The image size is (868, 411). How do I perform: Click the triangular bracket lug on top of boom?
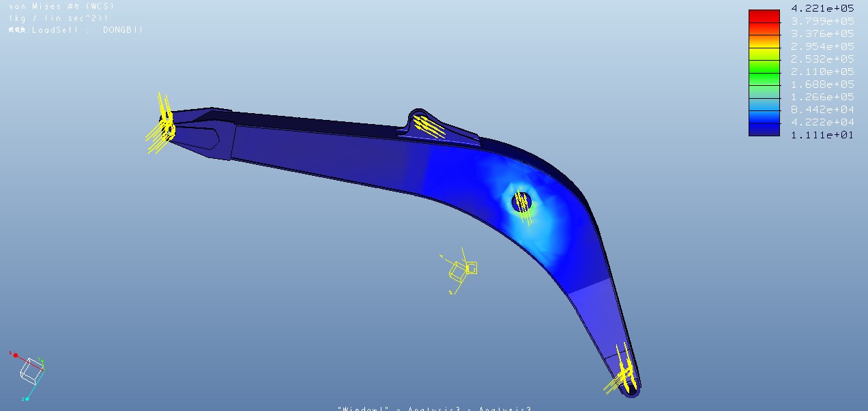440,126
